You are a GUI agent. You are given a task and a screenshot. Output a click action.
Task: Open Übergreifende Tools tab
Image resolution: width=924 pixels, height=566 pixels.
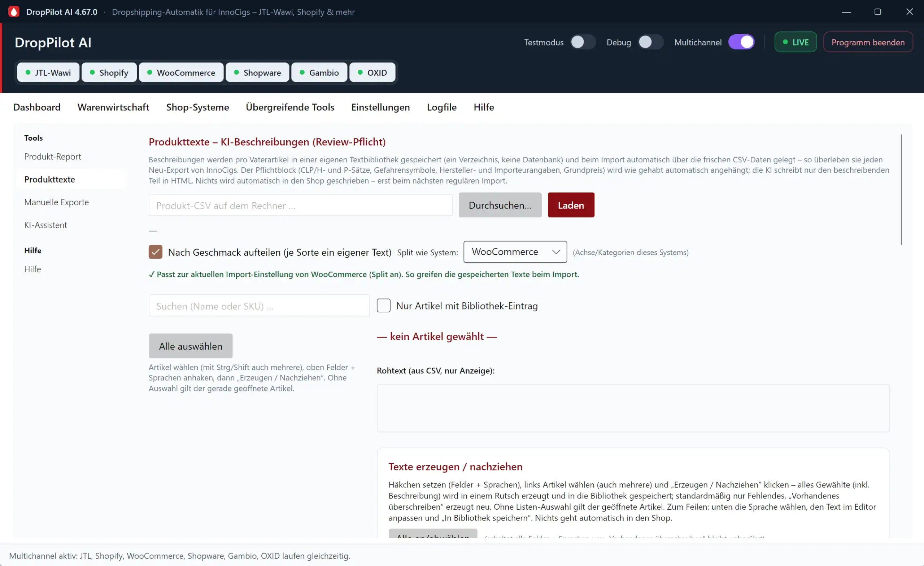[x=290, y=107]
